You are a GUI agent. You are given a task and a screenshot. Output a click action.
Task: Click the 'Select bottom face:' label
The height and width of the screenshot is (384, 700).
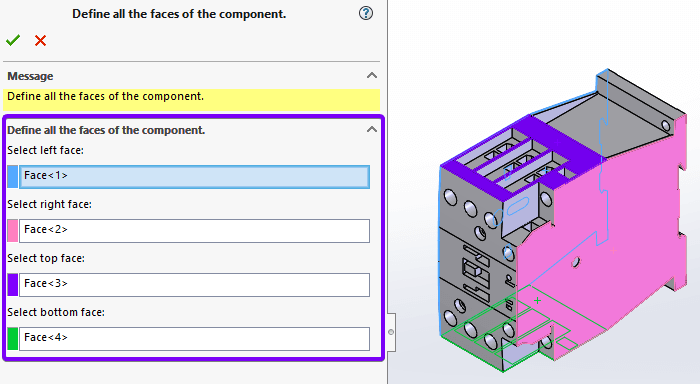click(x=56, y=312)
